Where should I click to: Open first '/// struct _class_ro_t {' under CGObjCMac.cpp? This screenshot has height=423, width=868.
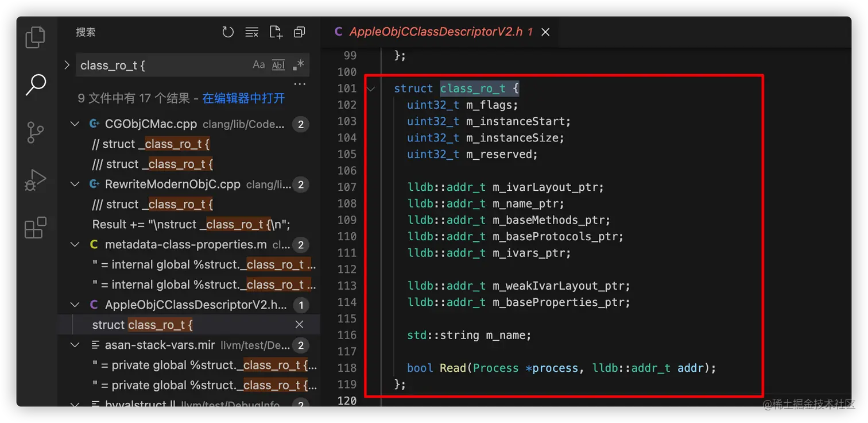tap(152, 164)
